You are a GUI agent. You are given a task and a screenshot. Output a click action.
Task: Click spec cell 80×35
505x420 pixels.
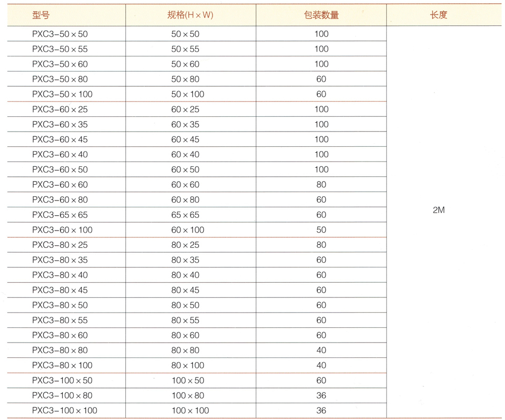pos(185,260)
